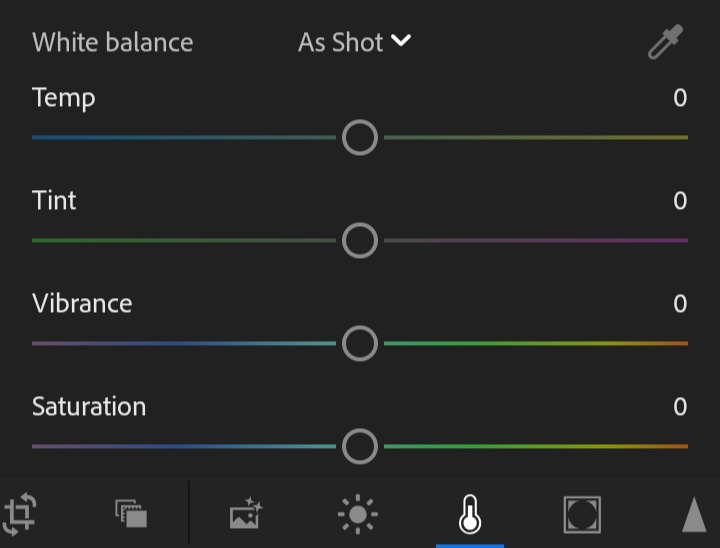The height and width of the screenshot is (548, 720).
Task: Click the Temp slider handle
Action: pos(360,137)
